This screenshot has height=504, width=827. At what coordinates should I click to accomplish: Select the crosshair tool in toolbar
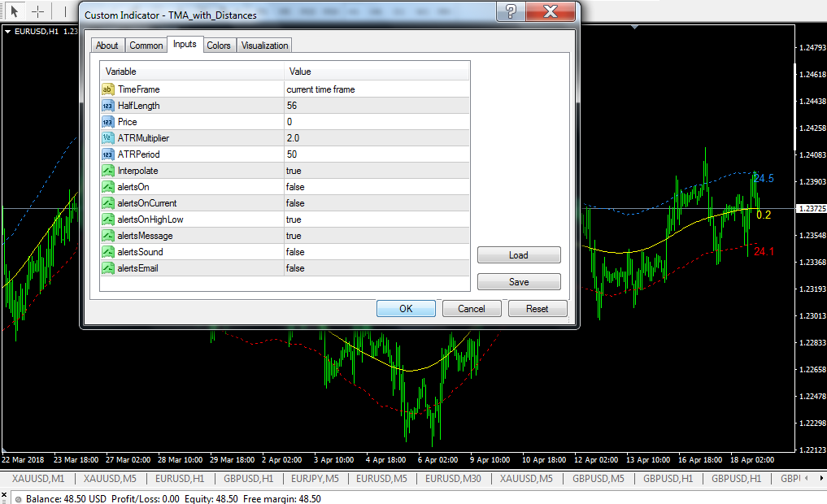(x=38, y=11)
